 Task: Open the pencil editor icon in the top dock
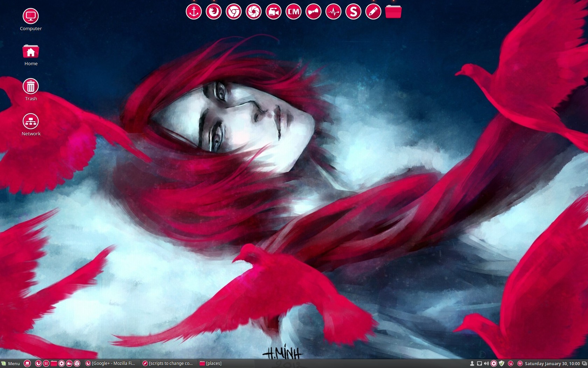coord(373,12)
